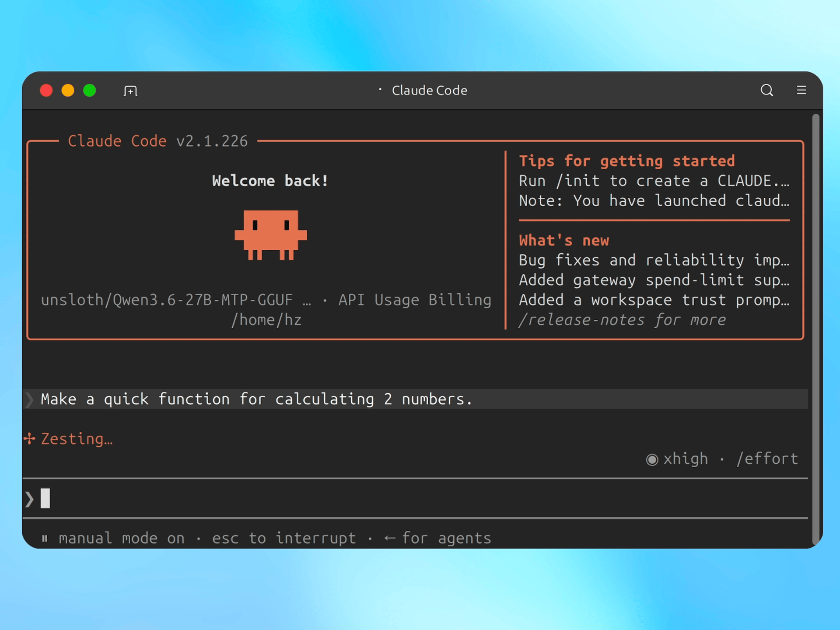Click the Run /init to create line
The image size is (840, 630).
[654, 181]
